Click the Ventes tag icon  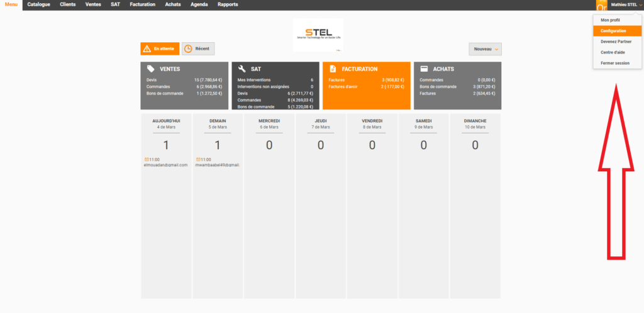coord(150,69)
